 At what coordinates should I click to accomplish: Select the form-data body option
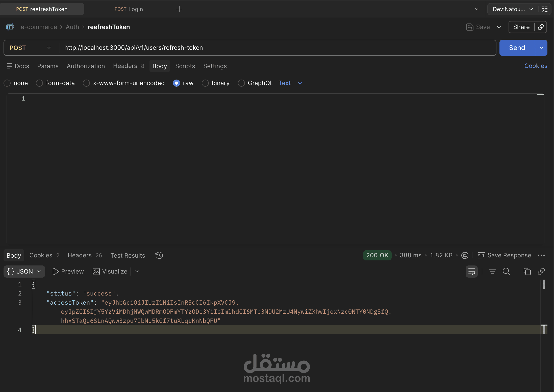(39, 83)
